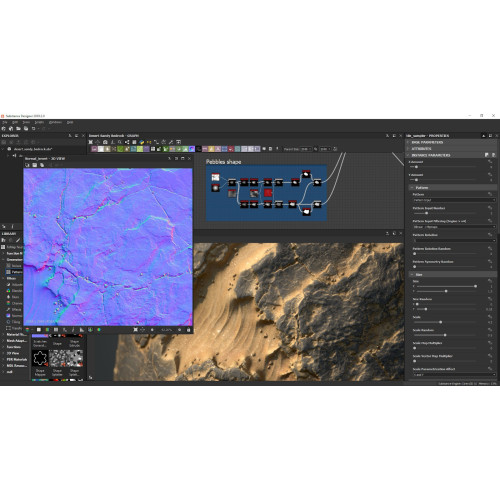The height and width of the screenshot is (500, 500).
Task: Open the Pattern dropdown in Properties
Action: click(454, 200)
